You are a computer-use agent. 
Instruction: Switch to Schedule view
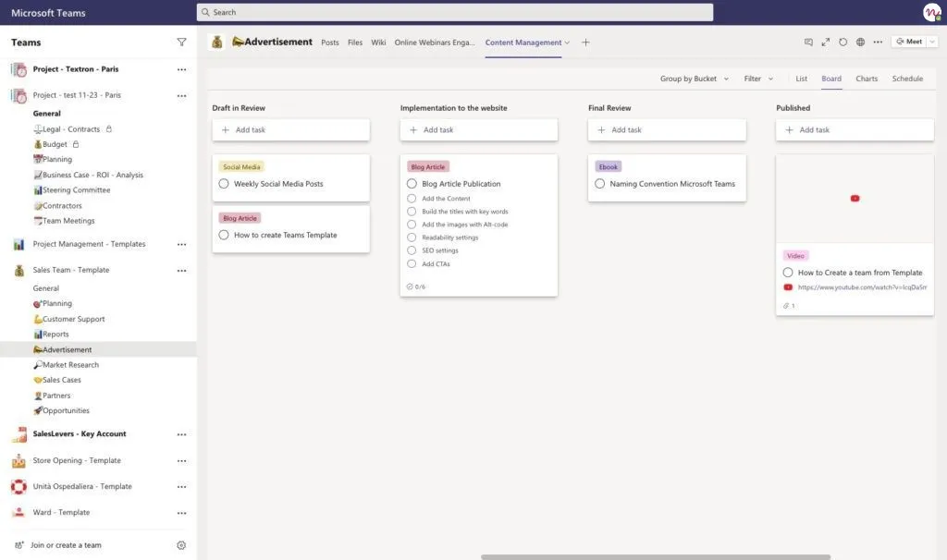pos(907,79)
